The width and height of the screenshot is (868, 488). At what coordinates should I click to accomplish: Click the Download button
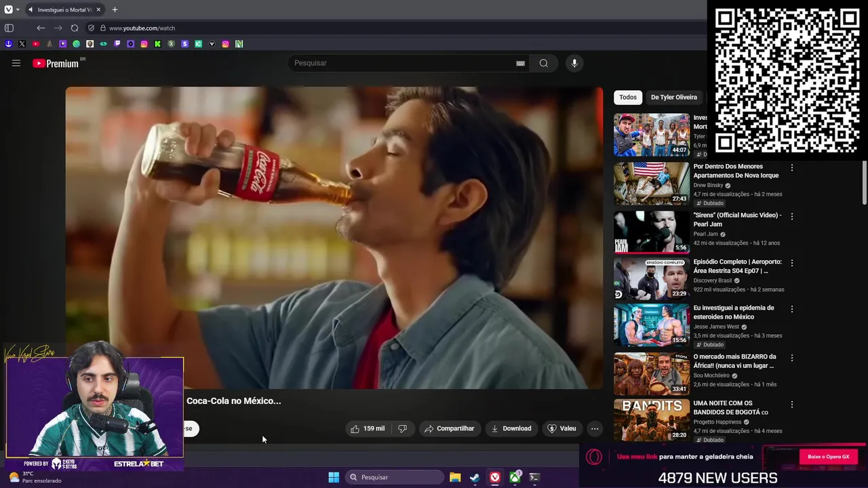(511, 428)
